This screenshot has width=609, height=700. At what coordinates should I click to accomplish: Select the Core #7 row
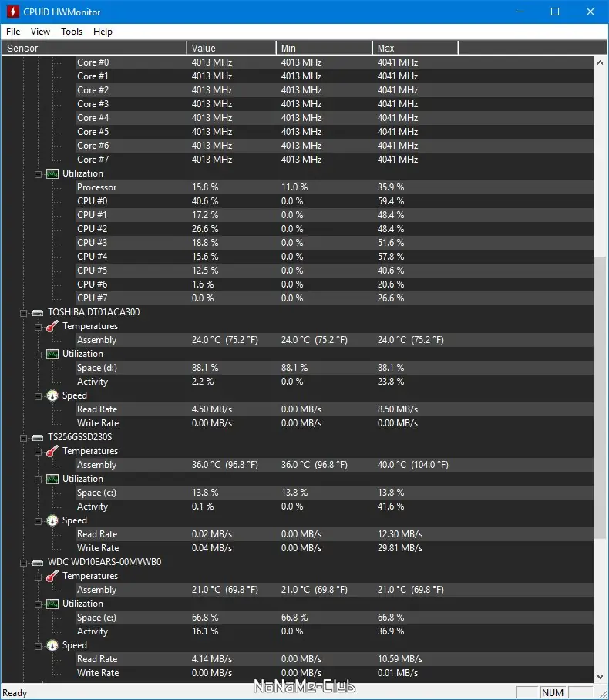point(334,160)
